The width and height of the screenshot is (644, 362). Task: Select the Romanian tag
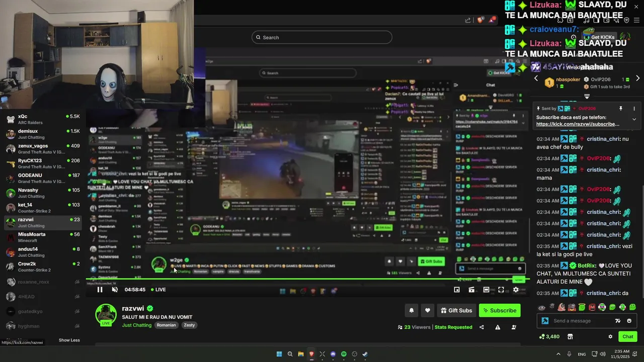pyautogui.click(x=166, y=325)
